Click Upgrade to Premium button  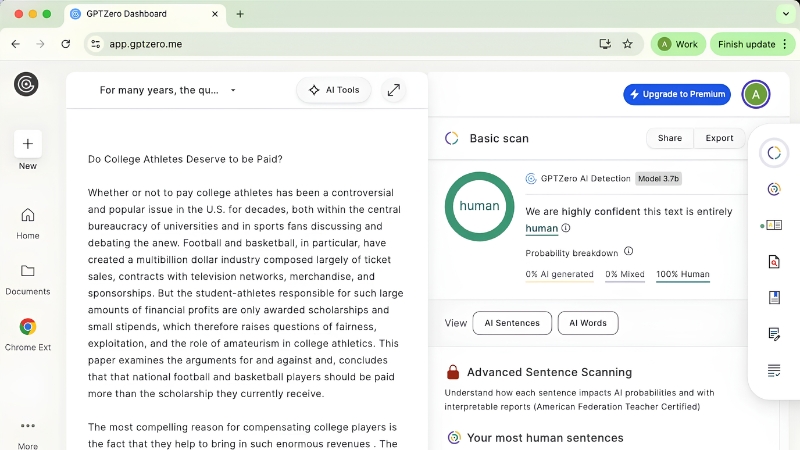677,94
